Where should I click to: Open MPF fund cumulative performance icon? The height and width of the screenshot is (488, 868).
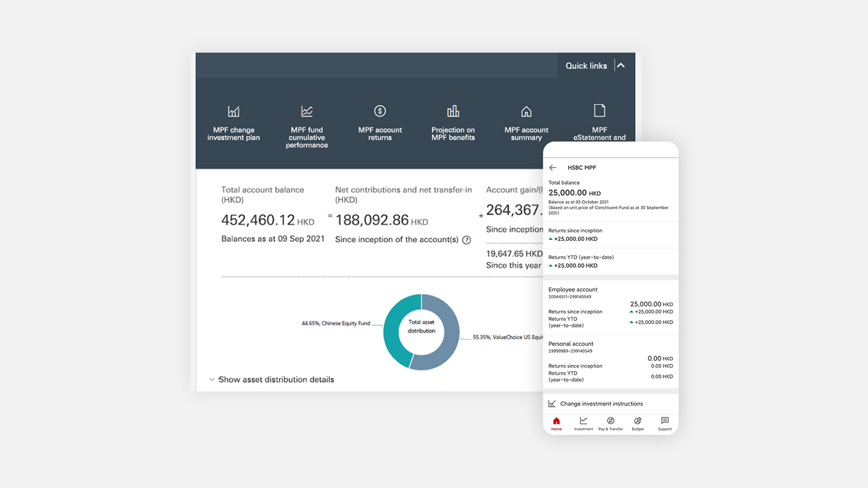pyautogui.click(x=307, y=111)
